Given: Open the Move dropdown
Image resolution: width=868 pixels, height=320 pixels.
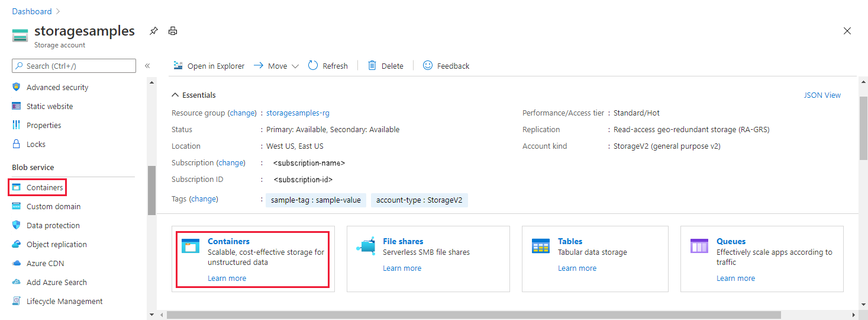Looking at the screenshot, I should coord(276,66).
